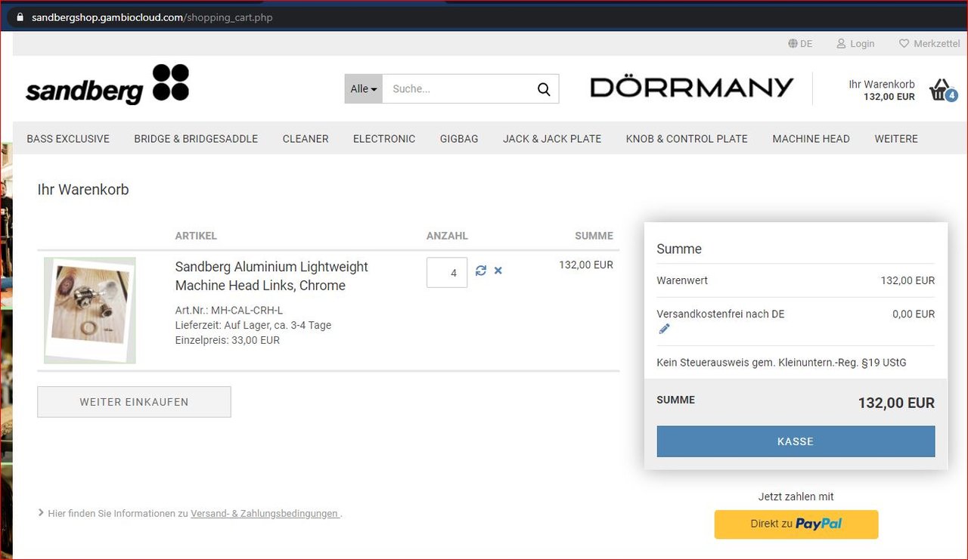Click Ihr Warenkorb 132,00 EUR header text
This screenshot has width=968, height=560.
click(x=882, y=91)
